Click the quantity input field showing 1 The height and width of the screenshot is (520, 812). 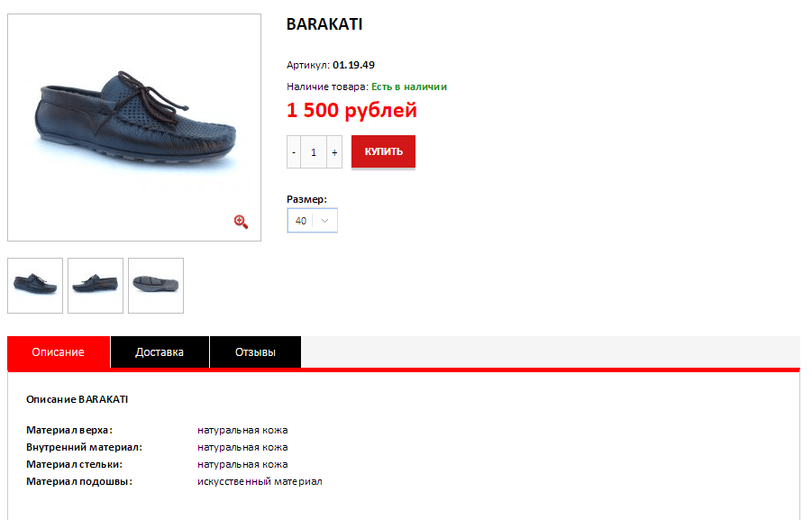(314, 152)
